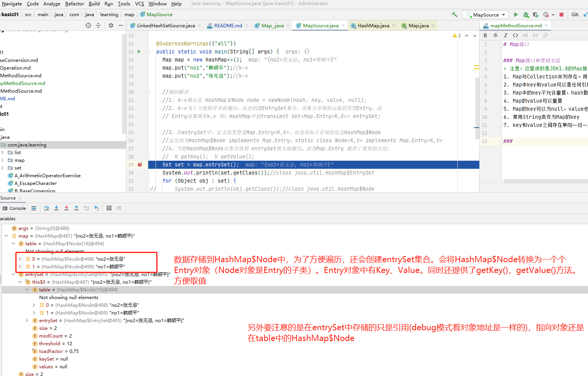588x376 pixels.
Task: Run MapSource with Coverage icon
Action: (x=536, y=15)
